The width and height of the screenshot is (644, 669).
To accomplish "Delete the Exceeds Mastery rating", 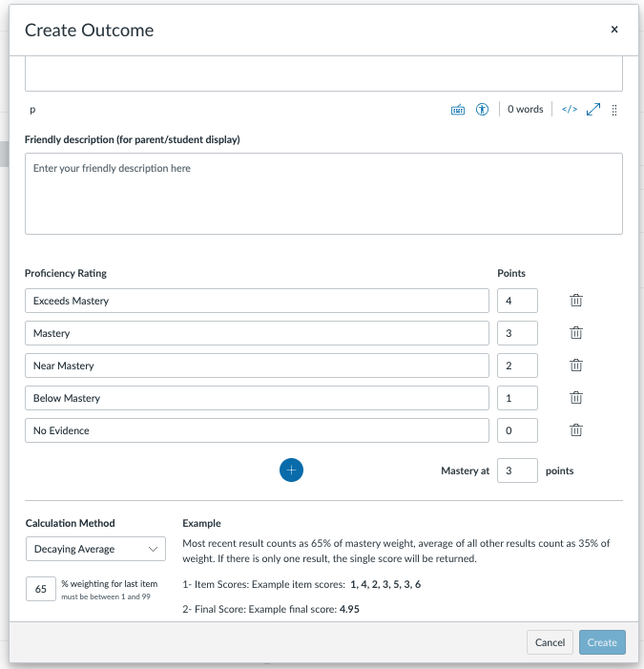I will 575,301.
